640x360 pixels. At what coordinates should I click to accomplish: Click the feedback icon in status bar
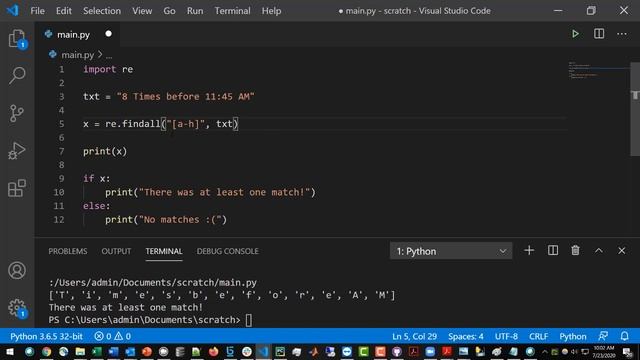(x=603, y=336)
